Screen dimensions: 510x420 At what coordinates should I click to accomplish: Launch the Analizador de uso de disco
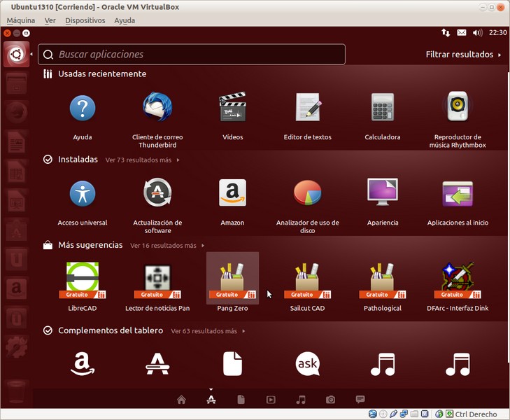[x=307, y=194]
